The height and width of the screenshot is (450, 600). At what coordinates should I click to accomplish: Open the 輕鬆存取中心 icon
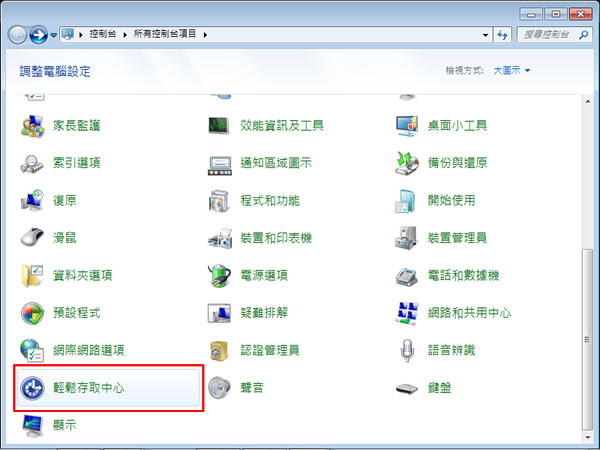coord(32,388)
